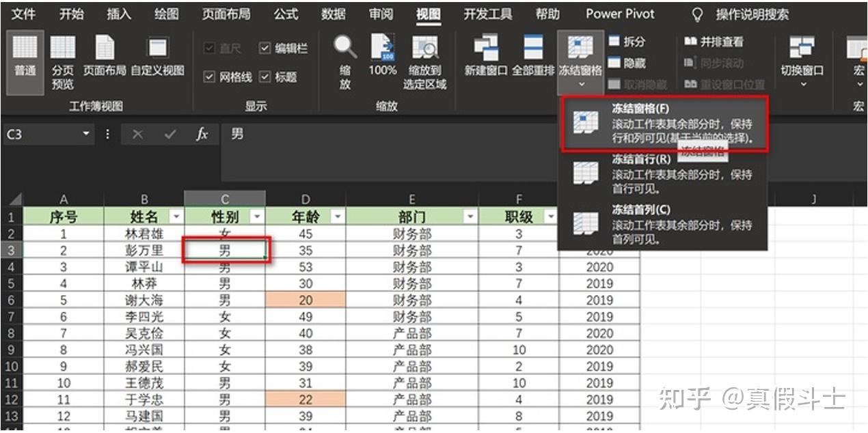Open the Help tab (帮助)

tap(547, 14)
